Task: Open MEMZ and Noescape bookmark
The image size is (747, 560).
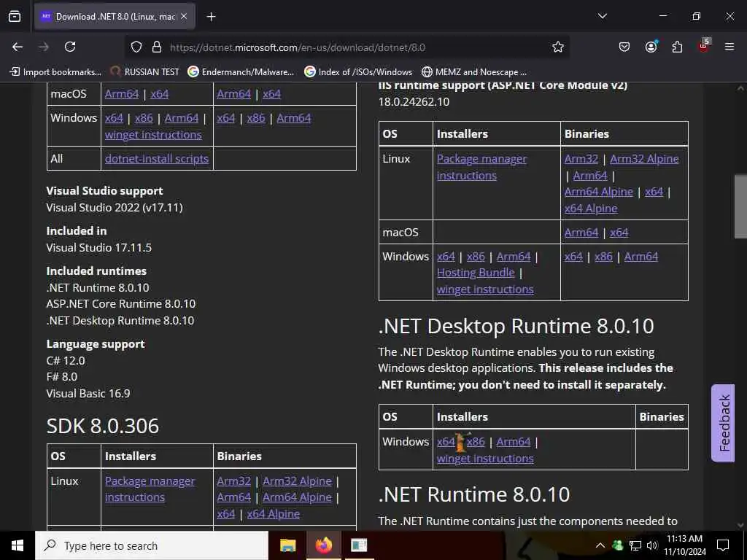Action: 474,72
